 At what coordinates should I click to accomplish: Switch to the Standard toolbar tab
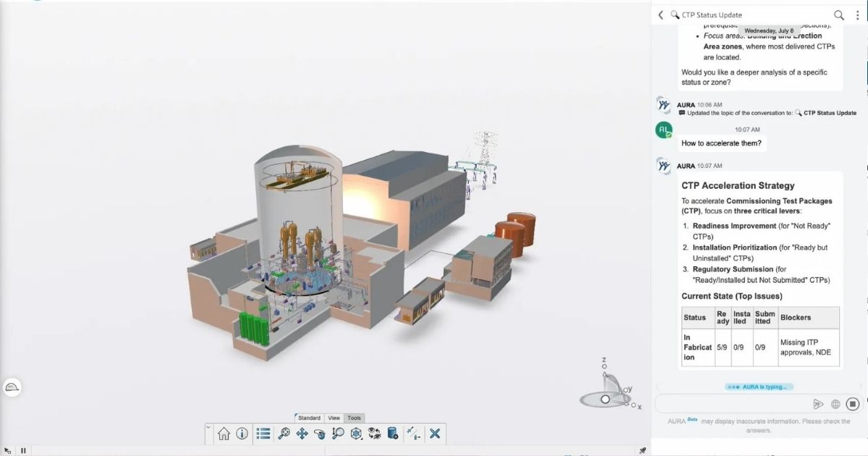(x=309, y=418)
